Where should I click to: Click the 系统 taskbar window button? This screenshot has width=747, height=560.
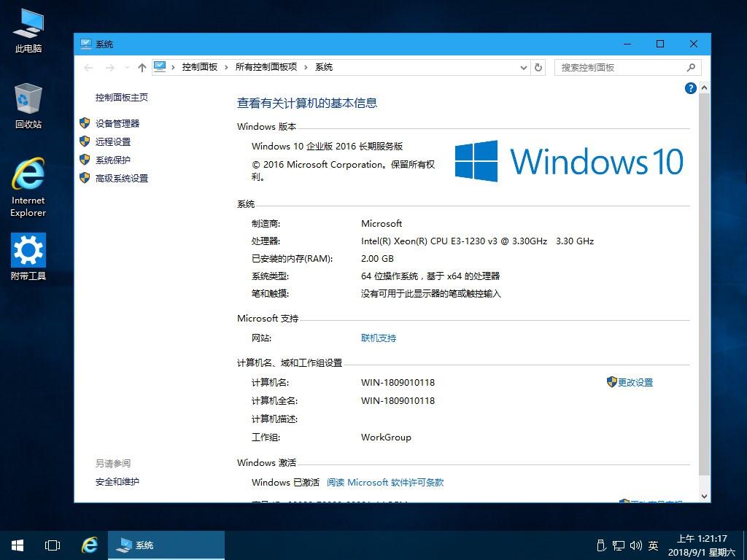166,545
